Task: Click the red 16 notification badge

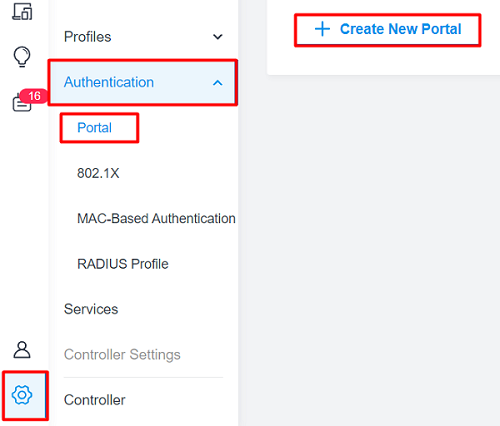Action: click(x=34, y=96)
